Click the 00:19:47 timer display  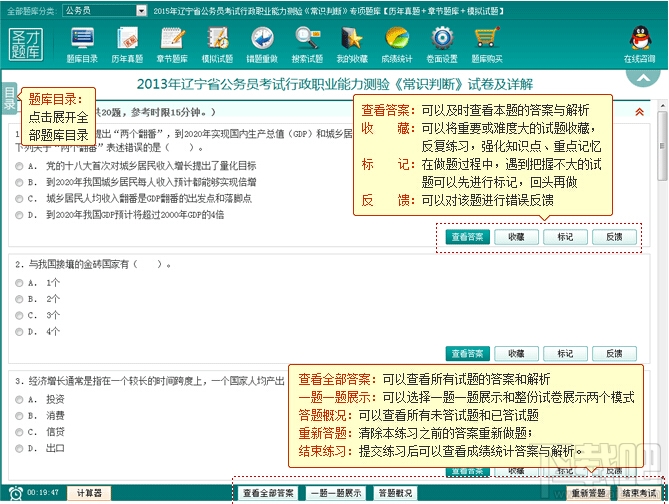pos(43,492)
